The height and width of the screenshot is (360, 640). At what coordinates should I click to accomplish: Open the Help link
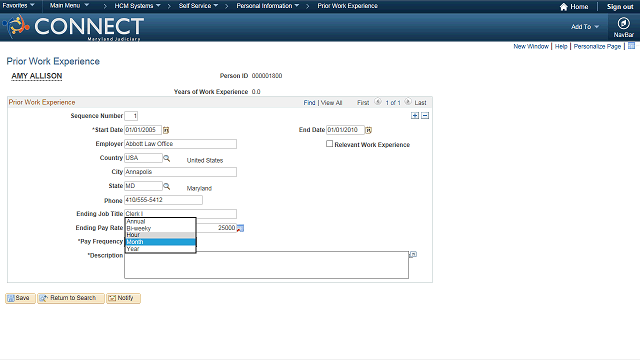point(561,47)
